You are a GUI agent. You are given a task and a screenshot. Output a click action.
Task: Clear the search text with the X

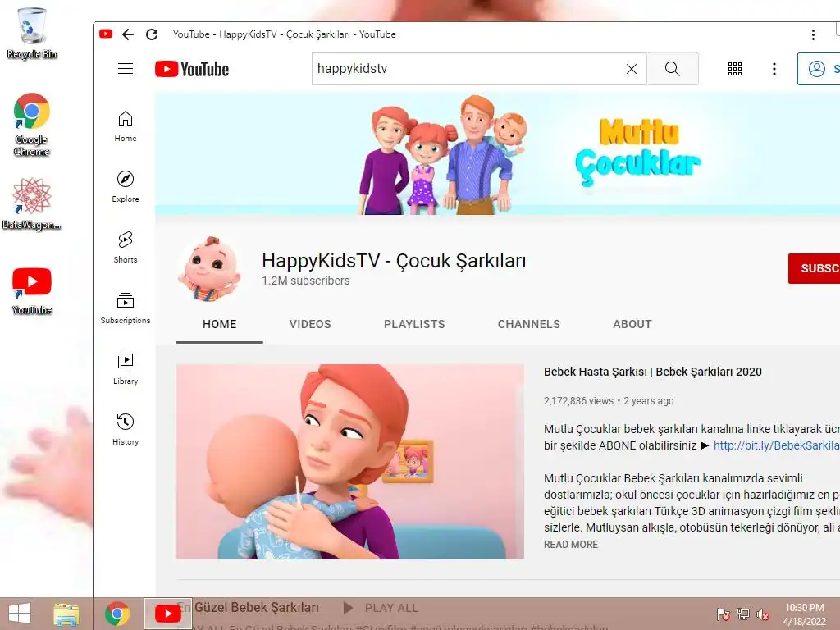632,69
